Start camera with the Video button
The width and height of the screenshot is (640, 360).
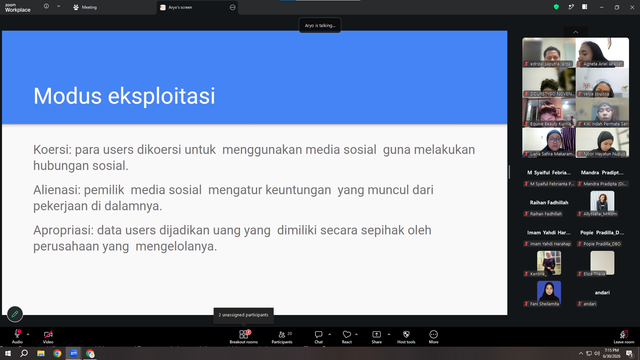tap(48, 336)
